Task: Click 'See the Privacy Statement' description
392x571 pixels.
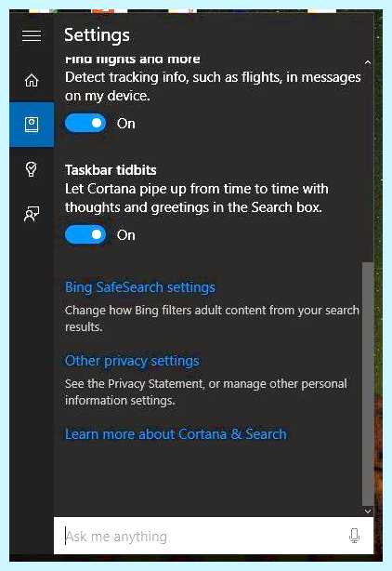Action: 206,392
